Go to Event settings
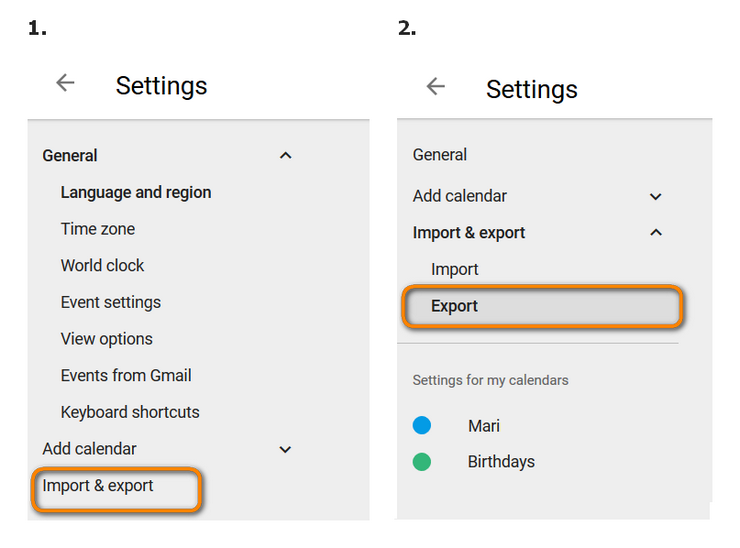740x548 pixels. coord(110,302)
